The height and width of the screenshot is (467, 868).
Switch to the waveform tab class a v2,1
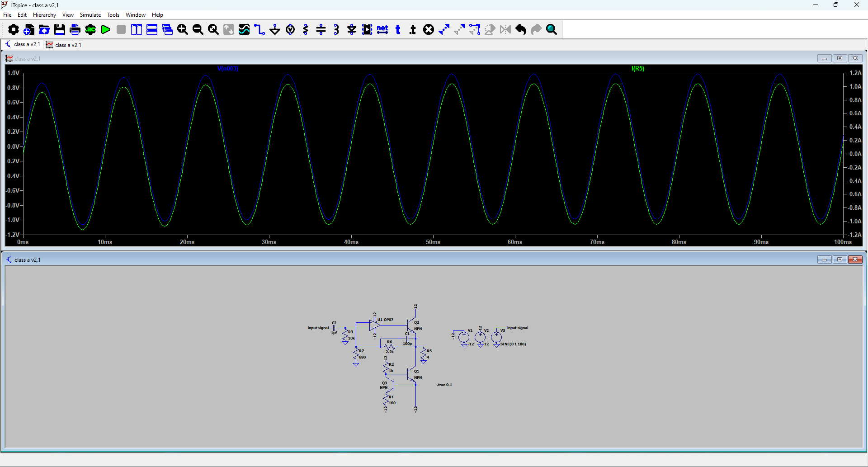(64, 45)
